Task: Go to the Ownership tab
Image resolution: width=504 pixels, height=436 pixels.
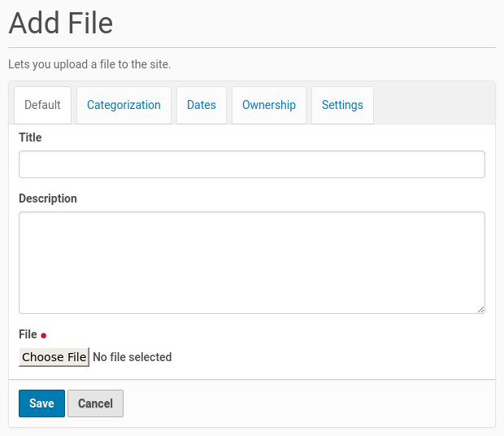Action: [x=268, y=105]
